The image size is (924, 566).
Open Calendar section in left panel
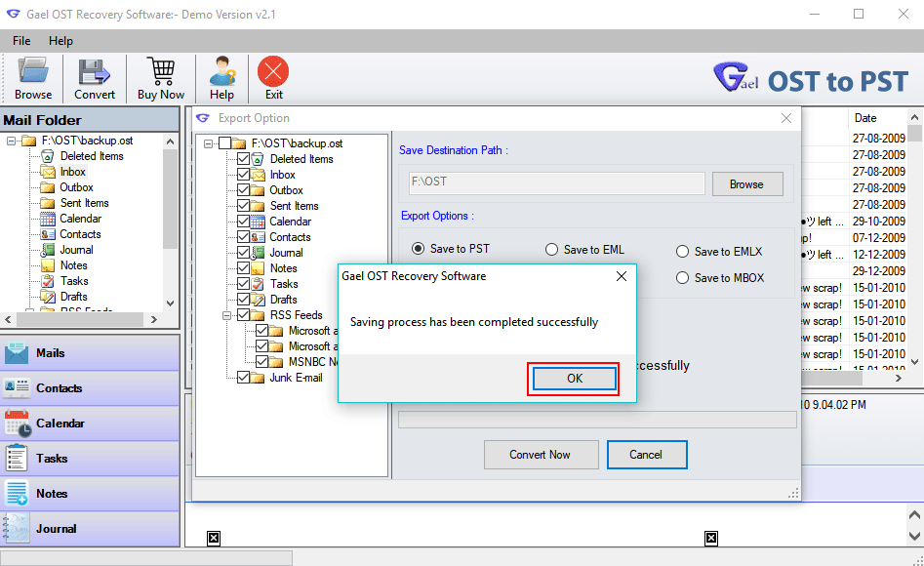(90, 424)
